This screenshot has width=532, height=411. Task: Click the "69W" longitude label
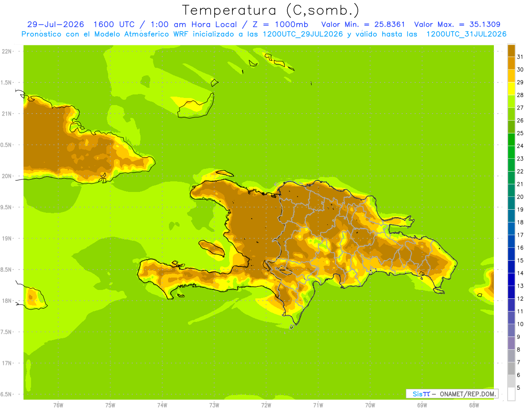[422, 405]
